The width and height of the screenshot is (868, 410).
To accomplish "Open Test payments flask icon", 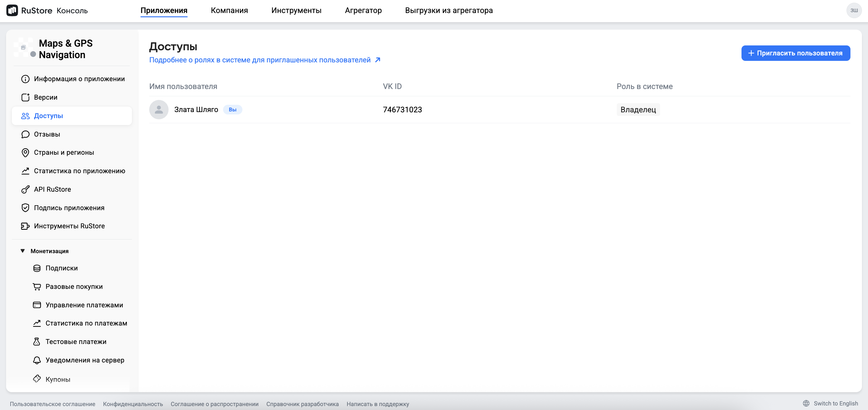I will [37, 342].
